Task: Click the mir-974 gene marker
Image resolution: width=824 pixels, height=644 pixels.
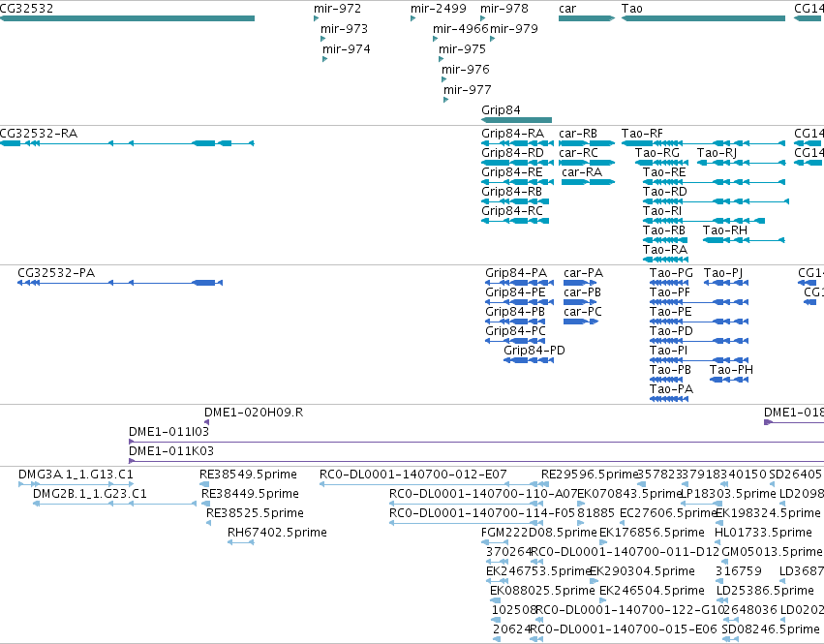Action: point(325,59)
